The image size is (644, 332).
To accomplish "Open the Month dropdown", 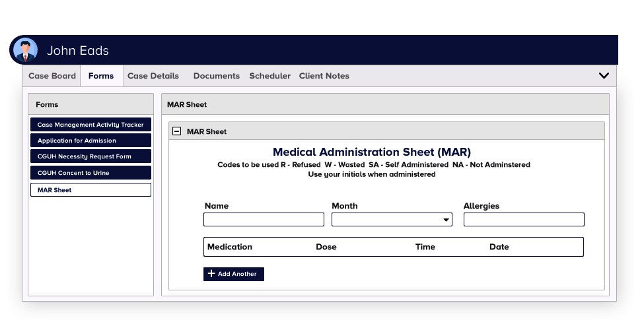I will (392, 220).
